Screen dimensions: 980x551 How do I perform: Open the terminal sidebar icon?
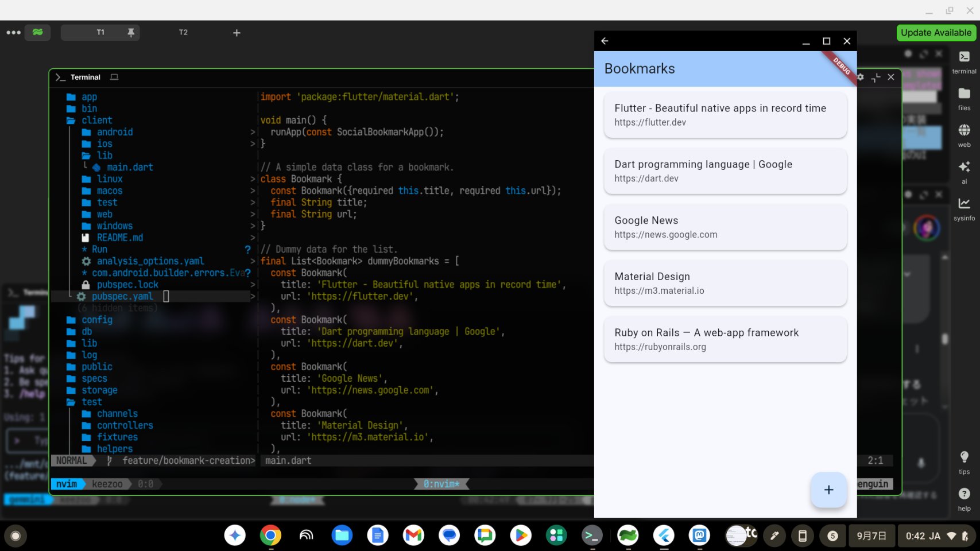tap(964, 62)
